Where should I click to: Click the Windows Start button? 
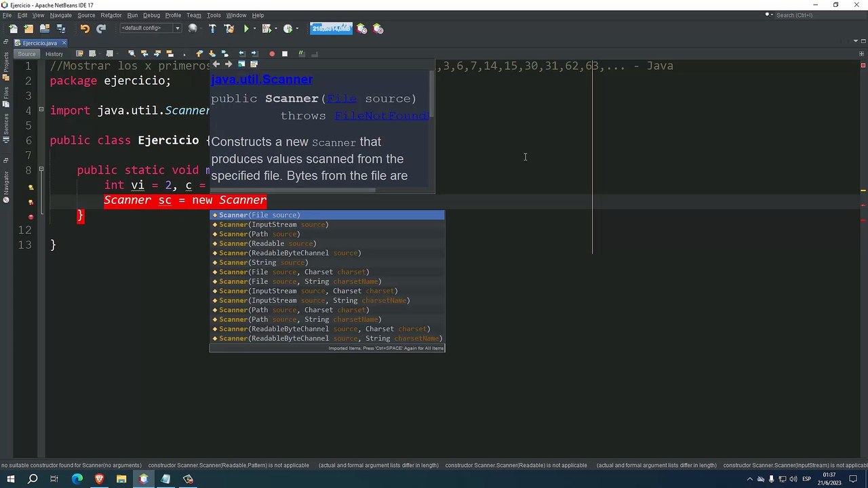coord(10,479)
